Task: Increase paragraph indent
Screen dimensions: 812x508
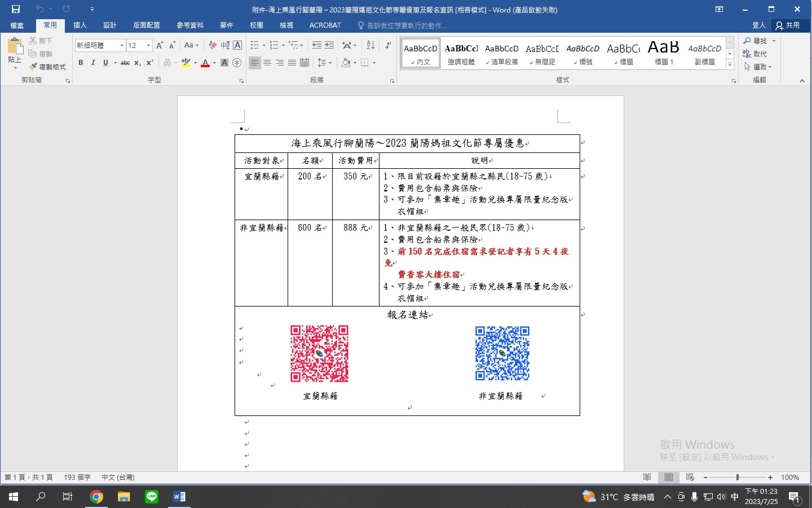Action: pyautogui.click(x=329, y=45)
